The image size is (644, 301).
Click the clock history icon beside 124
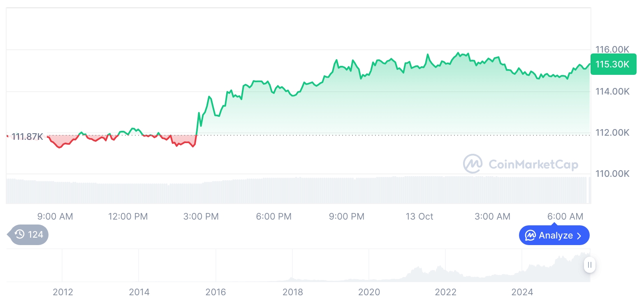(x=19, y=234)
